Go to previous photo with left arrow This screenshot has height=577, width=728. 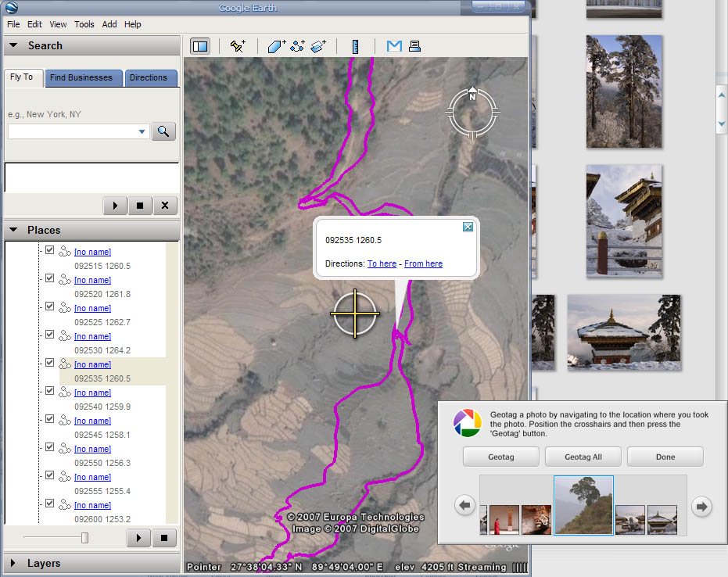pos(464,505)
